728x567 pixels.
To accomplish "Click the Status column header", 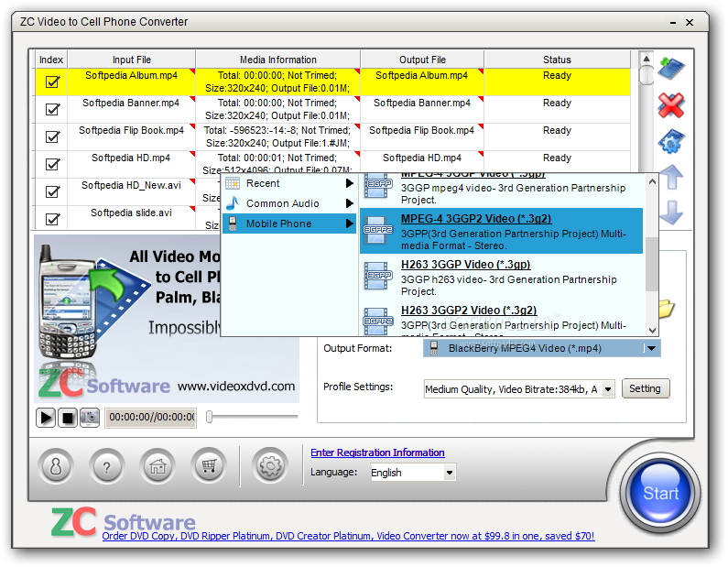I will click(557, 60).
